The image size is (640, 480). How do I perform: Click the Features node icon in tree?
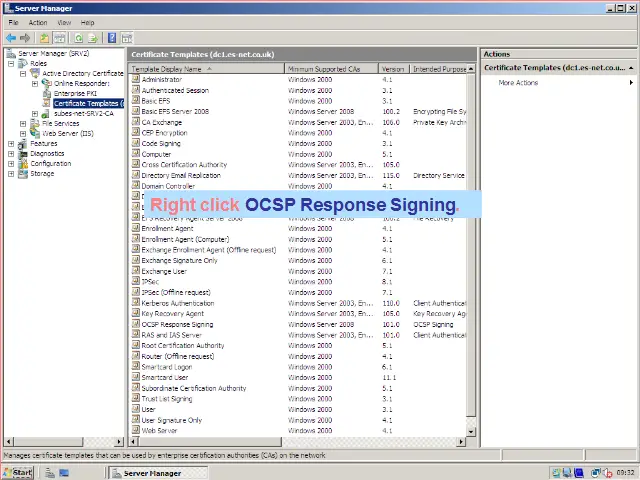coord(23,144)
